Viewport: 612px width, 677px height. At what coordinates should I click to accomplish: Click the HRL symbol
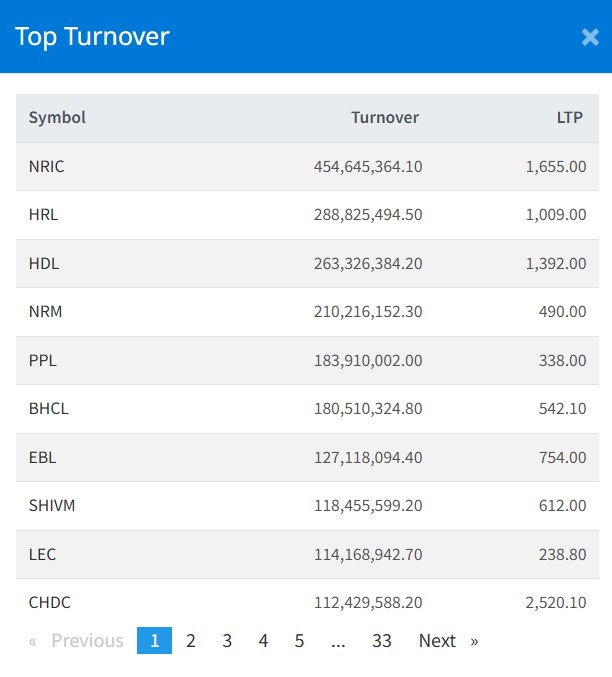(44, 215)
